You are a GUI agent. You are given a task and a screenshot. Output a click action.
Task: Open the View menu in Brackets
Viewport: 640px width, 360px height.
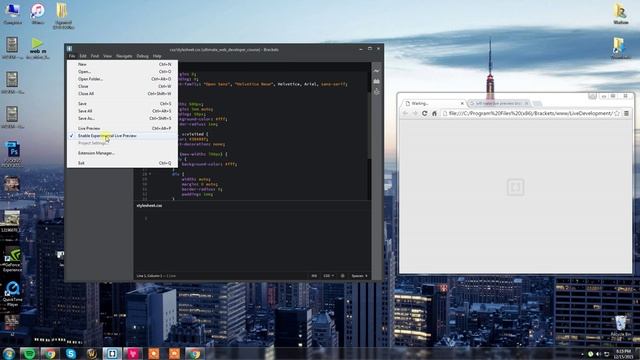pyautogui.click(x=107, y=56)
